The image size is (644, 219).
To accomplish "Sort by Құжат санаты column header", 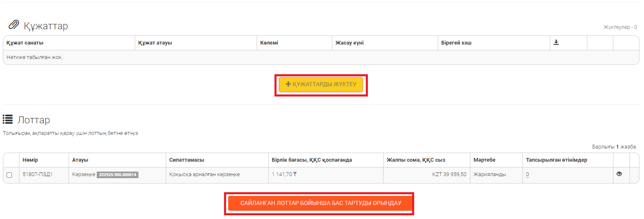I will coord(25,43).
